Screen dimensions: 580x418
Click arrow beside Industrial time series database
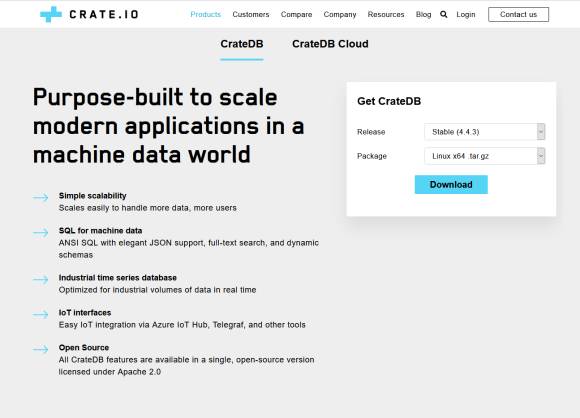pos(41,280)
